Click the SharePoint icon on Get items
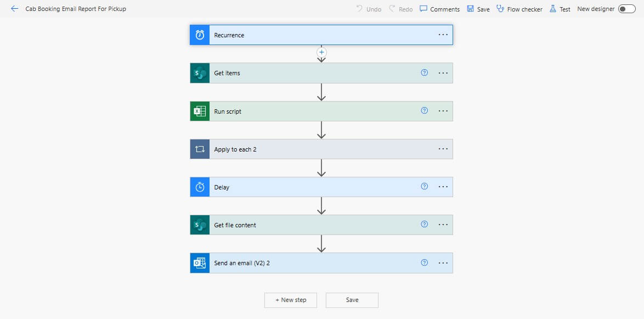 pyautogui.click(x=199, y=72)
